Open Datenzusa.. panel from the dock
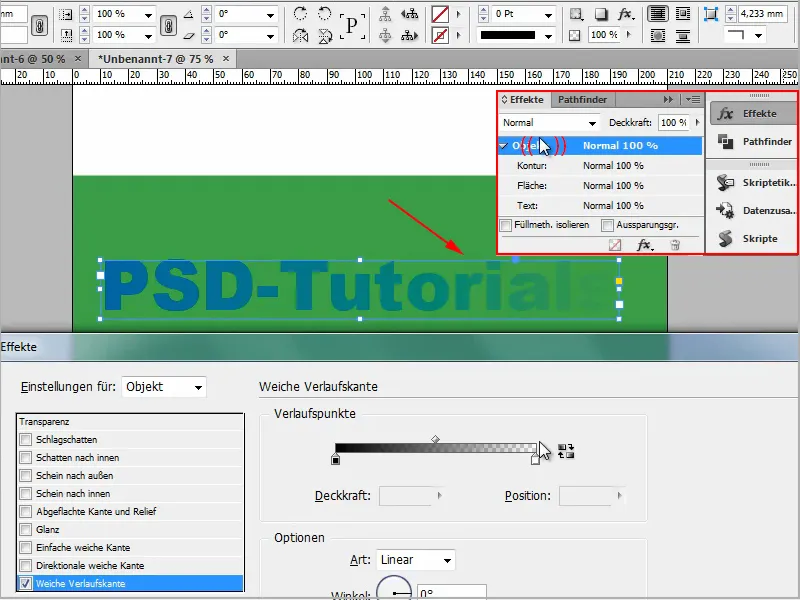This screenshot has width=800, height=600. (752, 211)
